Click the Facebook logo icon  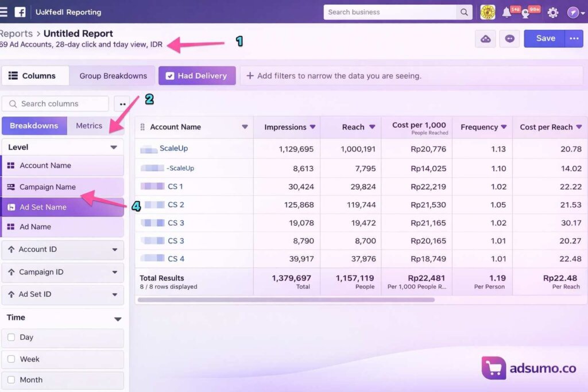[20, 12]
